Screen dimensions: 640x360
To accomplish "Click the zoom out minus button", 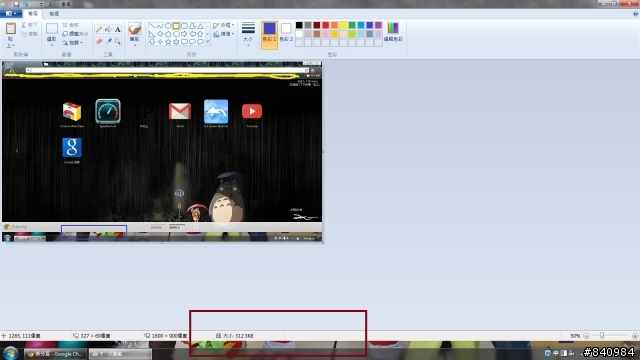I will pos(587,336).
